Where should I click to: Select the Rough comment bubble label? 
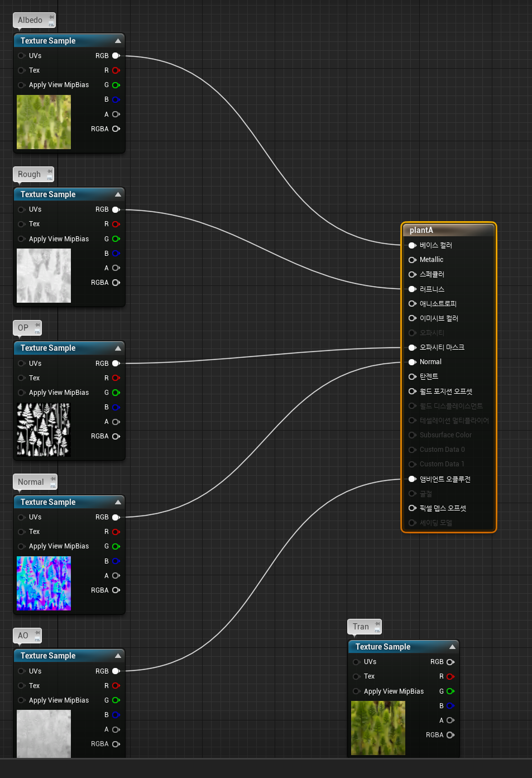coord(29,174)
